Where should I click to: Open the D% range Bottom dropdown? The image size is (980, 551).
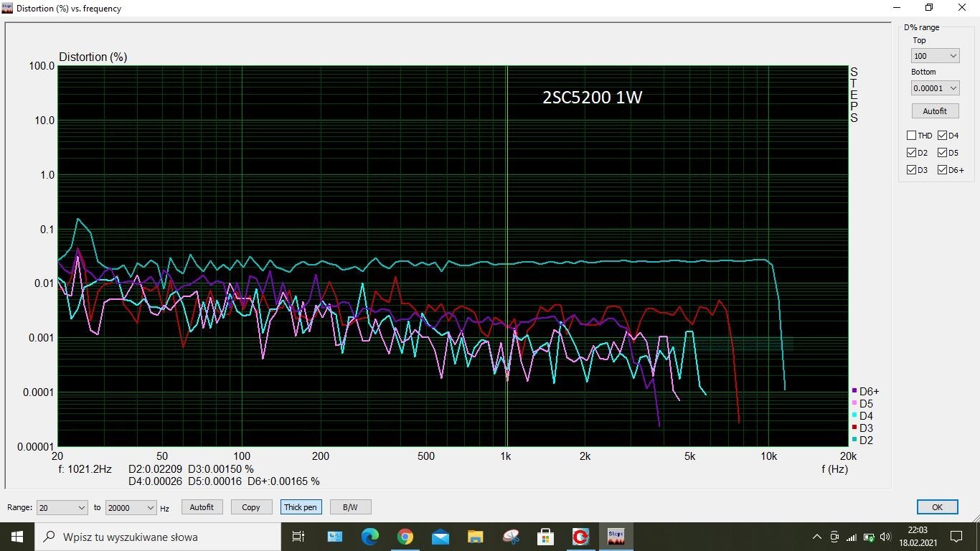936,88
